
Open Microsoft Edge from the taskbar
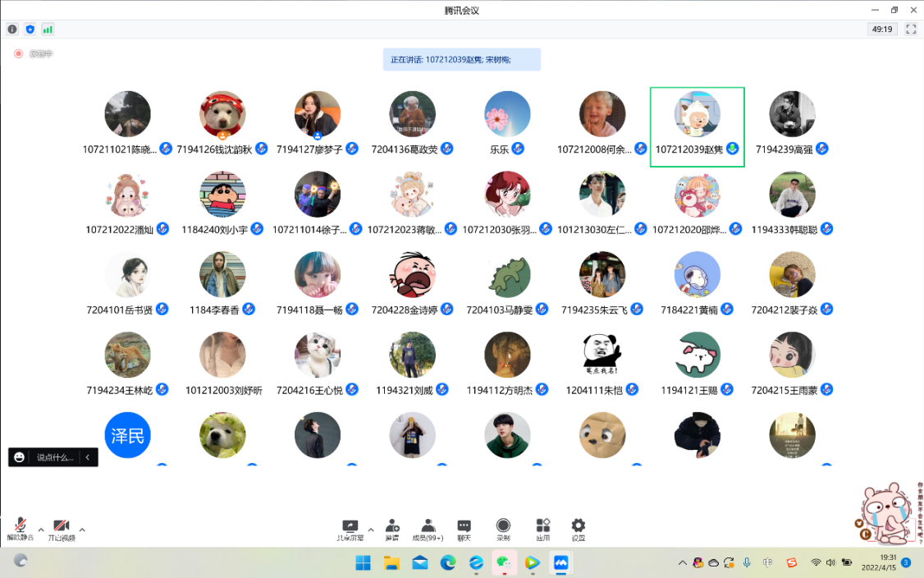[448, 562]
